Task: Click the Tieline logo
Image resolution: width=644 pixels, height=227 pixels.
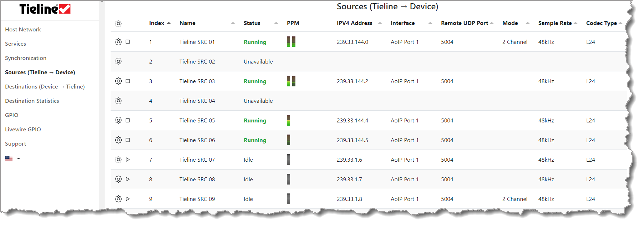Action: 45,9
